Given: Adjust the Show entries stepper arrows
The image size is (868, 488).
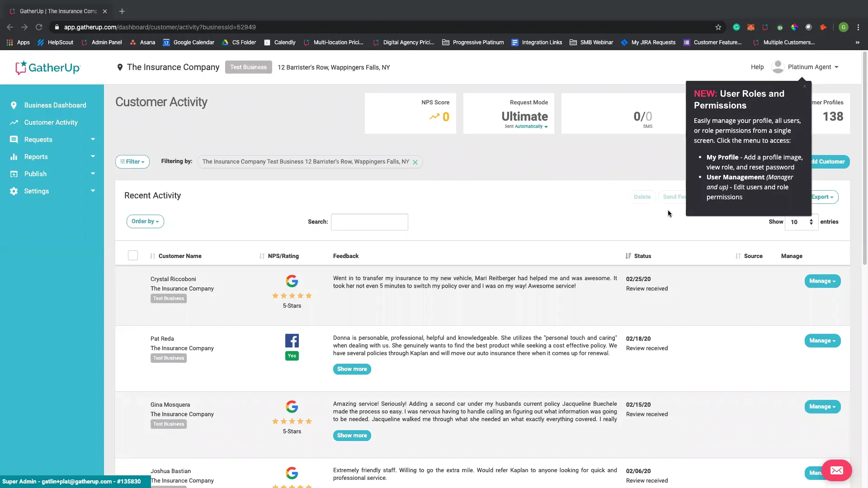Looking at the screenshot, I should 811,222.
